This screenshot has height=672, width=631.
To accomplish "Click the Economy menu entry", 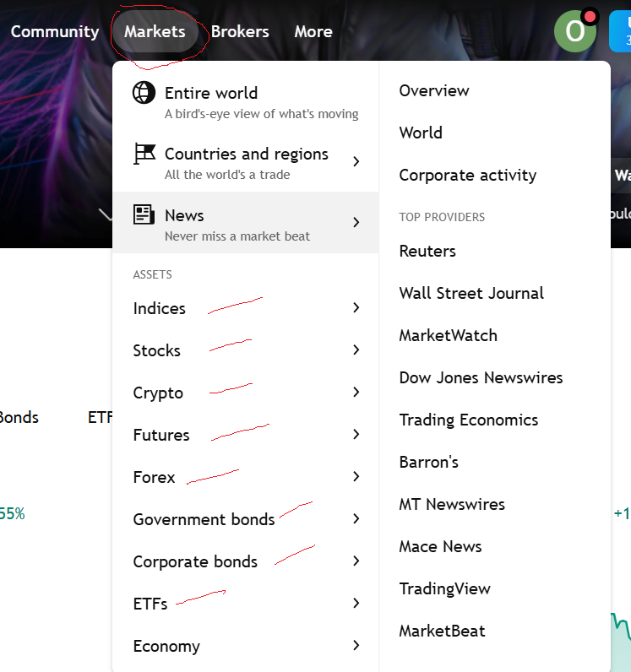I will (x=166, y=646).
